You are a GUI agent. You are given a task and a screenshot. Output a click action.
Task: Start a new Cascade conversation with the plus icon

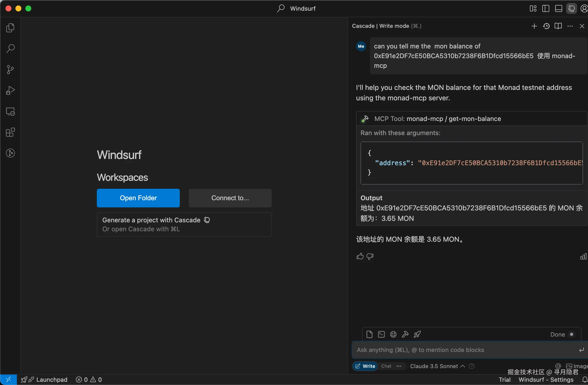coord(534,26)
